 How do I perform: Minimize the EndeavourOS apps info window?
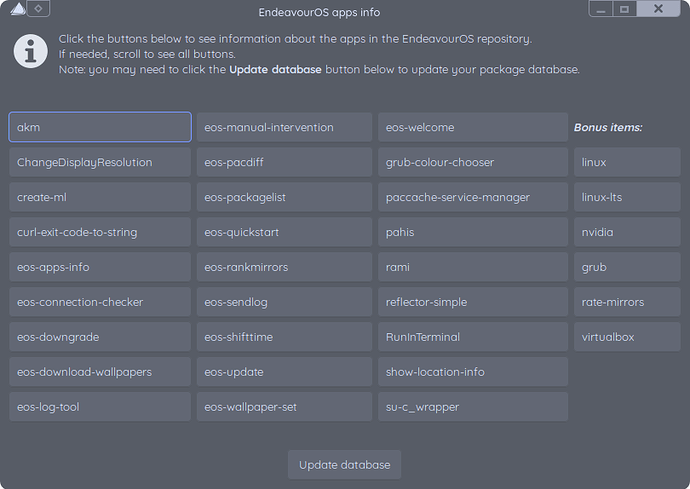pyautogui.click(x=601, y=9)
